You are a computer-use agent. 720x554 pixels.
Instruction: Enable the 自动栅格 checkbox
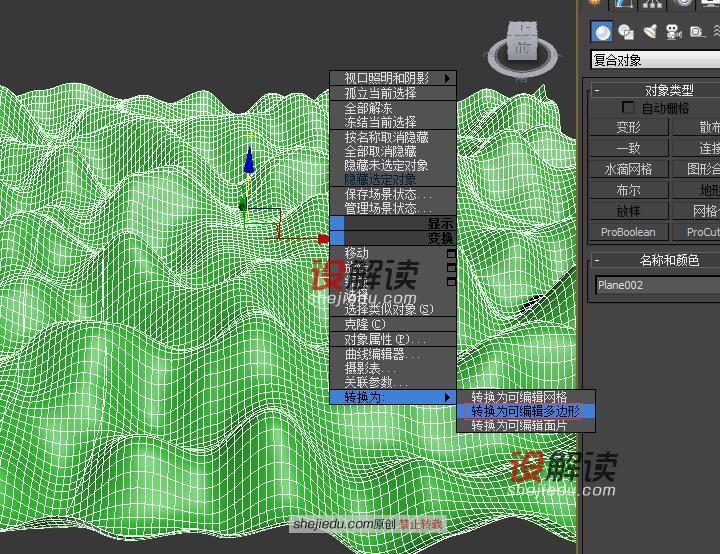click(x=627, y=107)
